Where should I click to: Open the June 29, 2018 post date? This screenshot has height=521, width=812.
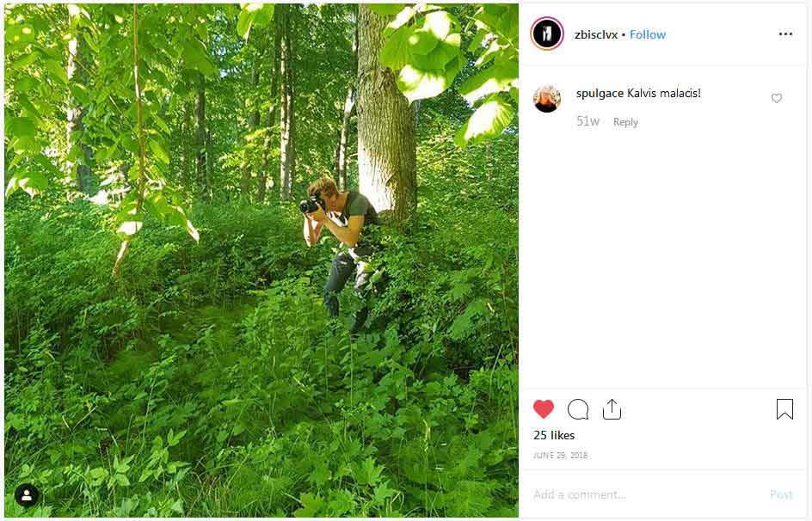pyautogui.click(x=560, y=456)
